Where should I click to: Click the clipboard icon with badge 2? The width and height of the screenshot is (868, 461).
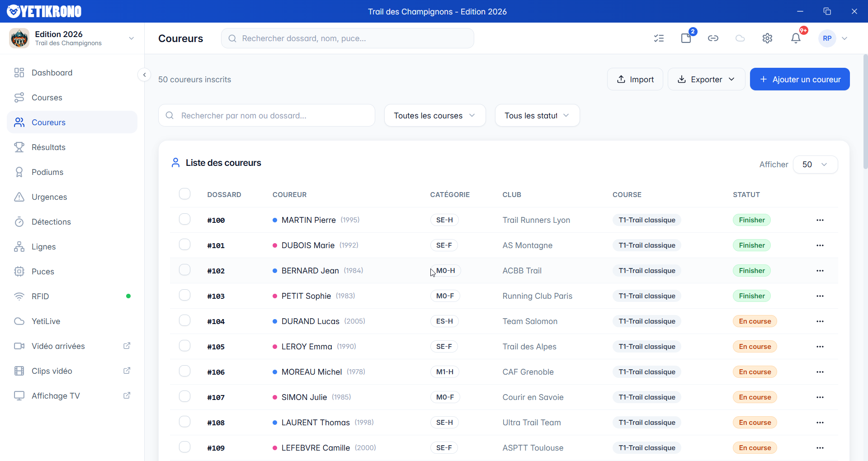686,38
